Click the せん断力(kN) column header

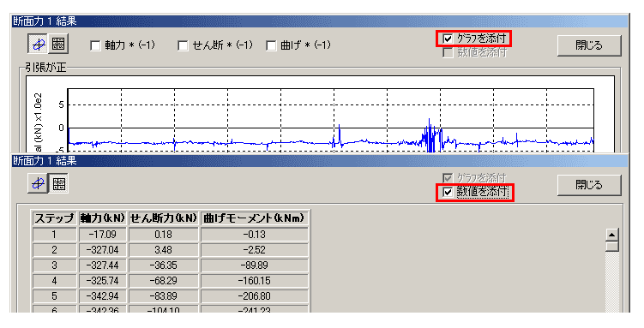click(x=164, y=218)
